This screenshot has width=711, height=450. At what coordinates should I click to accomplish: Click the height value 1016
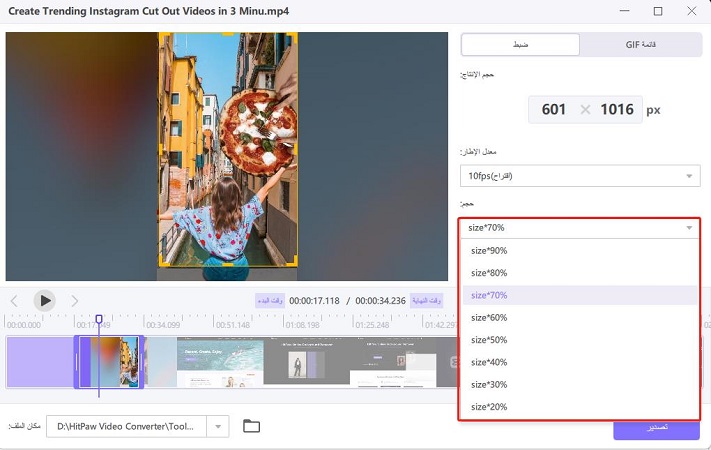click(617, 109)
